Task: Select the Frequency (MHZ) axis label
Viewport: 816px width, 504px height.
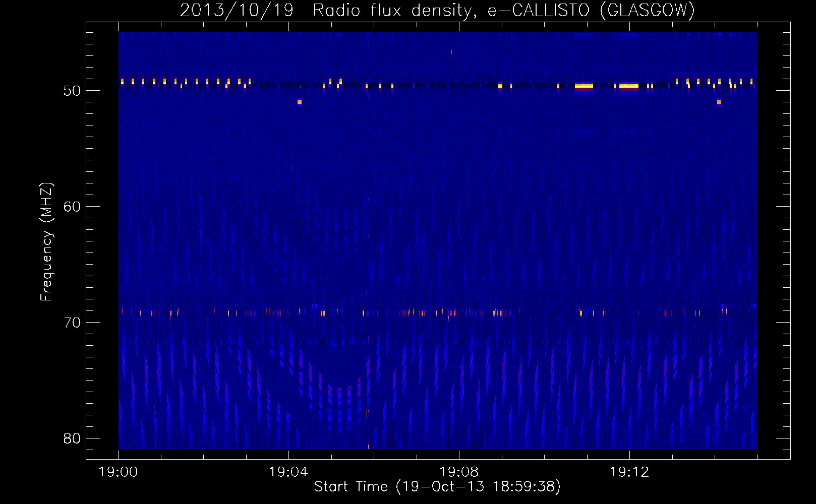Action: click(46, 242)
